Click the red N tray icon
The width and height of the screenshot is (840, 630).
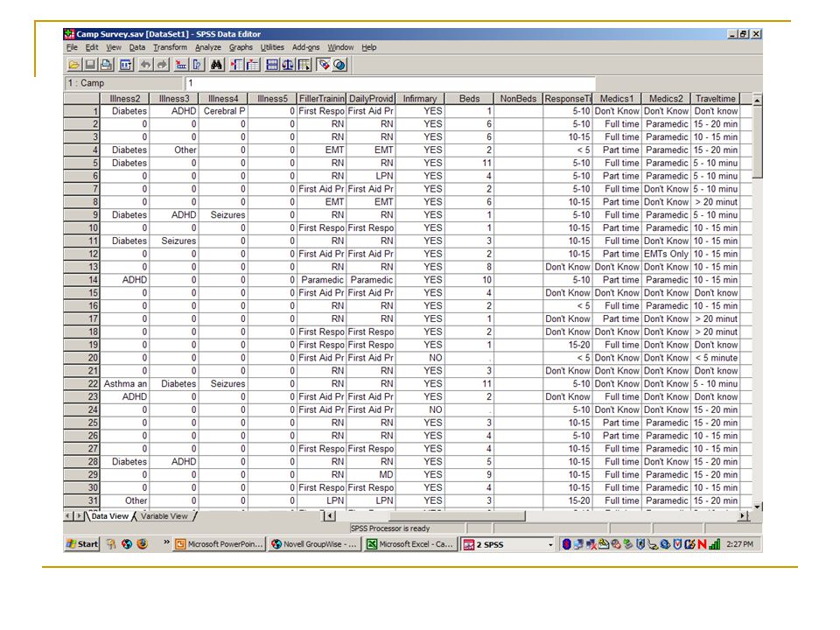pyautogui.click(x=702, y=545)
